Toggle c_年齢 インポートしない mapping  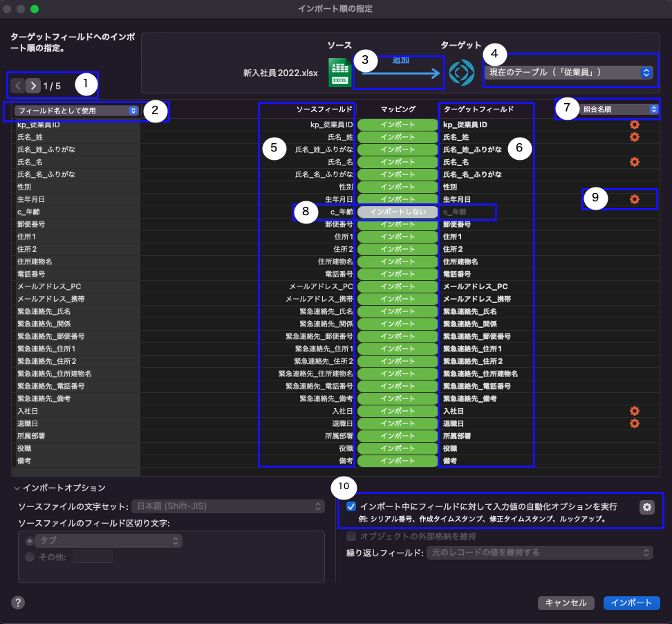click(398, 212)
